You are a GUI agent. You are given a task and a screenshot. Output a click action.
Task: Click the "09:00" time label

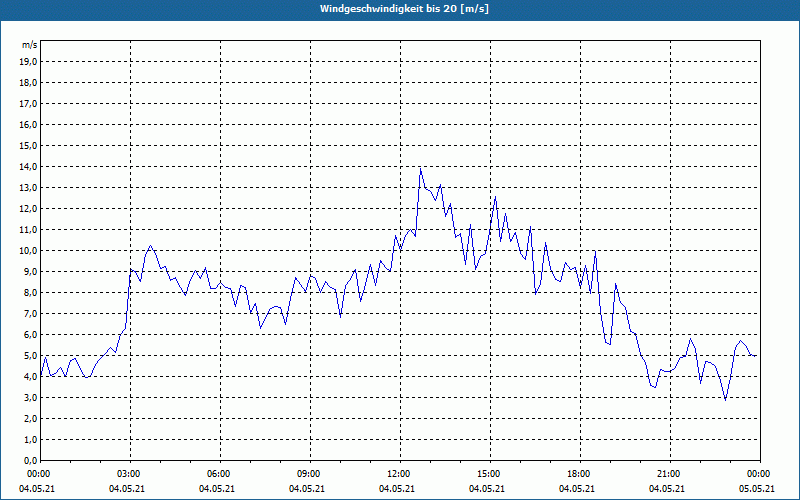pyautogui.click(x=310, y=474)
